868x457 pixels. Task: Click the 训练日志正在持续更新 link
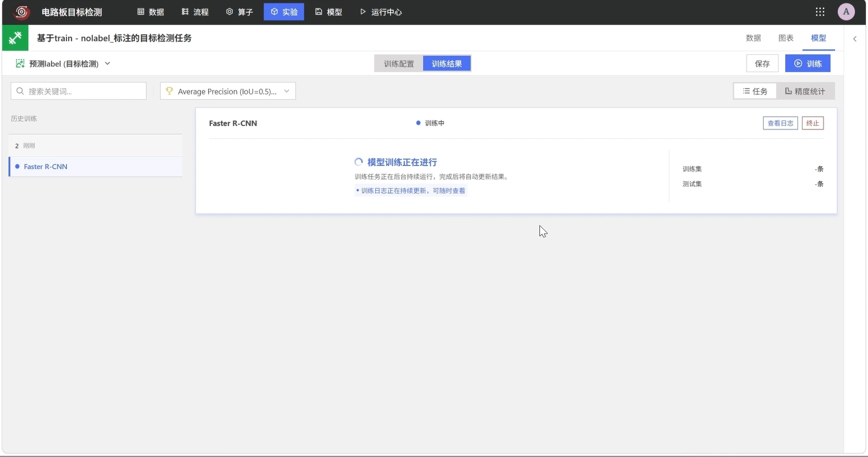point(411,190)
